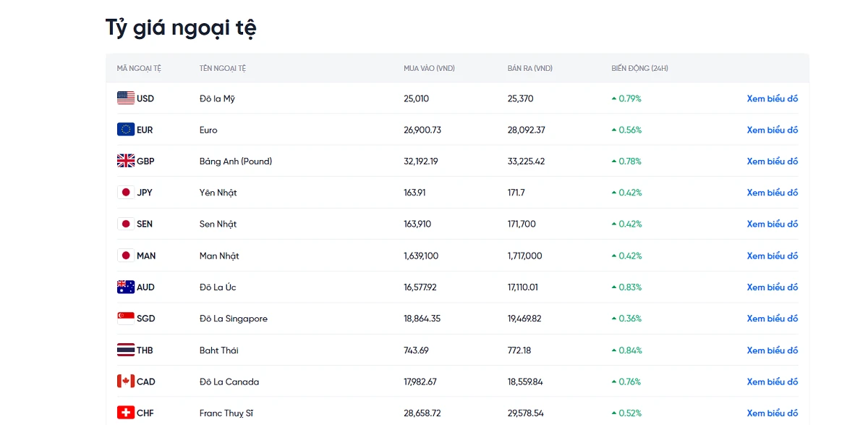Click the Canada flag icon for CAD

coord(126,382)
